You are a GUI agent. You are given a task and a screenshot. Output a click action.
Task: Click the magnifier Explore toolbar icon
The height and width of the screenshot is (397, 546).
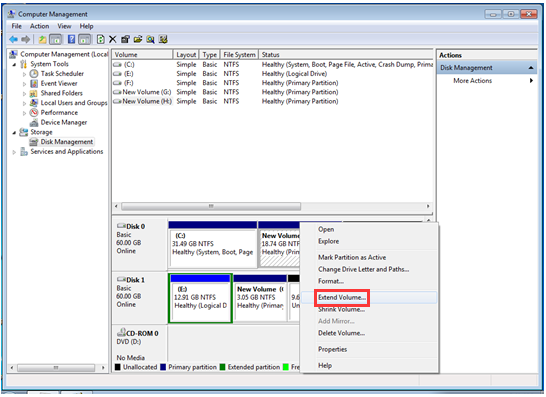(150, 39)
